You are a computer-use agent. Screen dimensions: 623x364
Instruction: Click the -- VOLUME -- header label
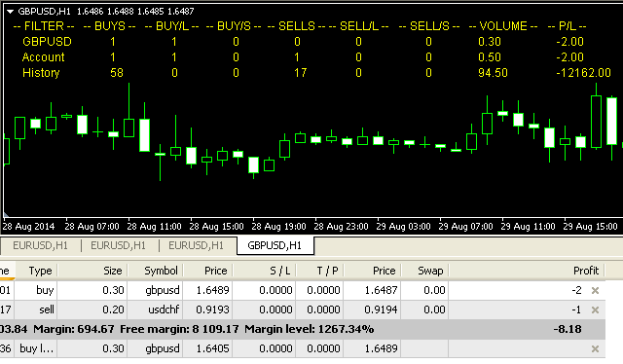[x=503, y=26]
